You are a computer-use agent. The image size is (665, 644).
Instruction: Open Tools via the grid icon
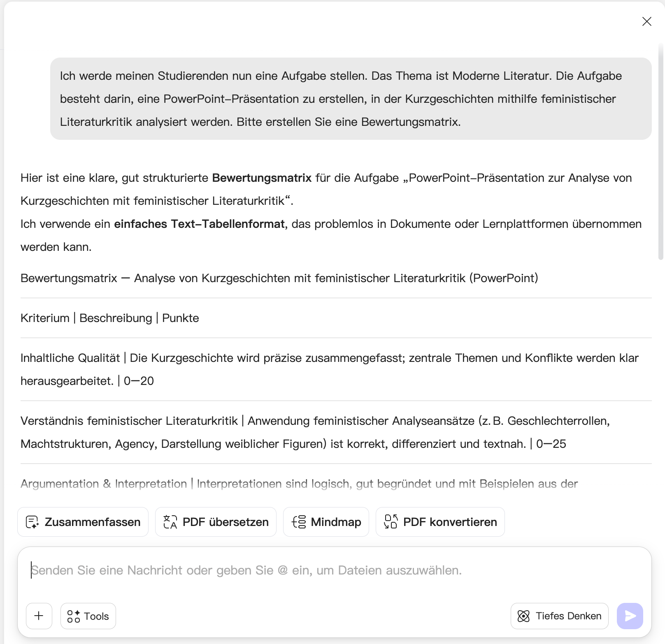click(75, 616)
